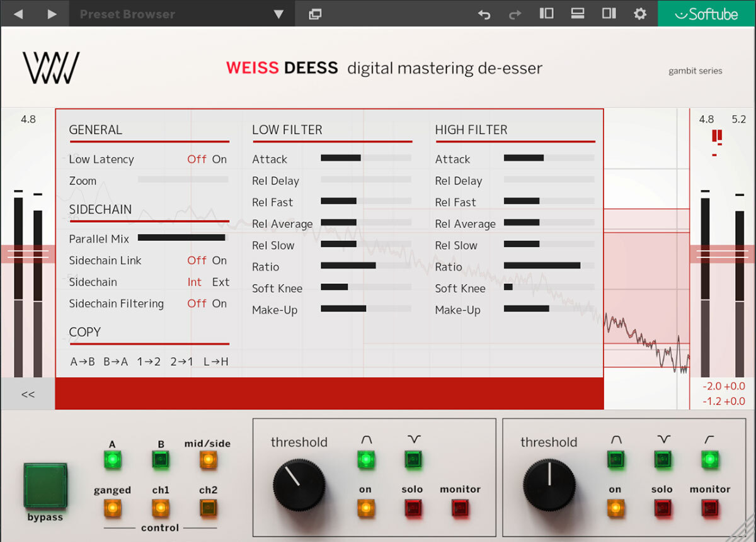Go to the next preset arrow
Screen dimensions: 756x542
click(52, 14)
